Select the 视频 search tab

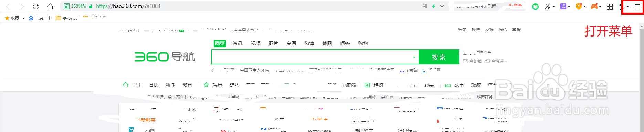coord(255,43)
